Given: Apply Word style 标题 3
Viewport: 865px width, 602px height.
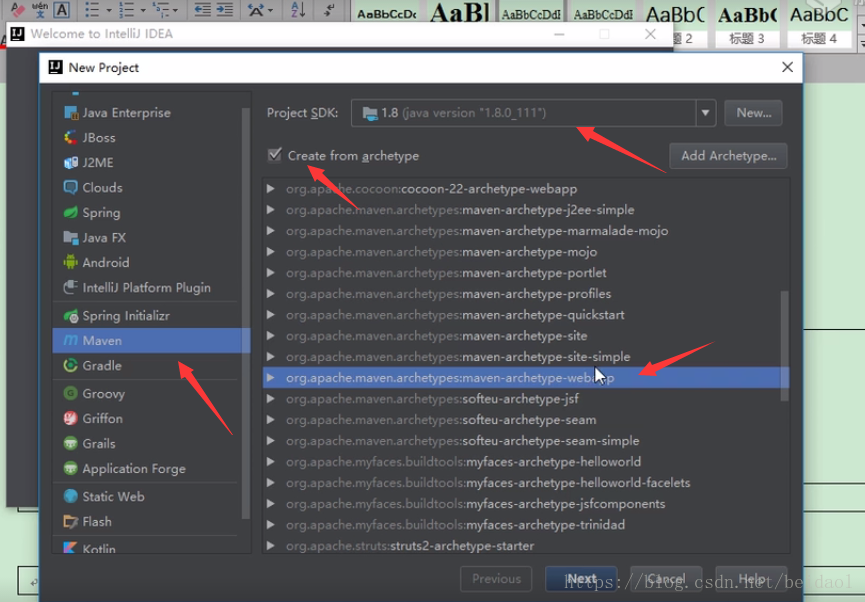Looking at the screenshot, I should 747,23.
